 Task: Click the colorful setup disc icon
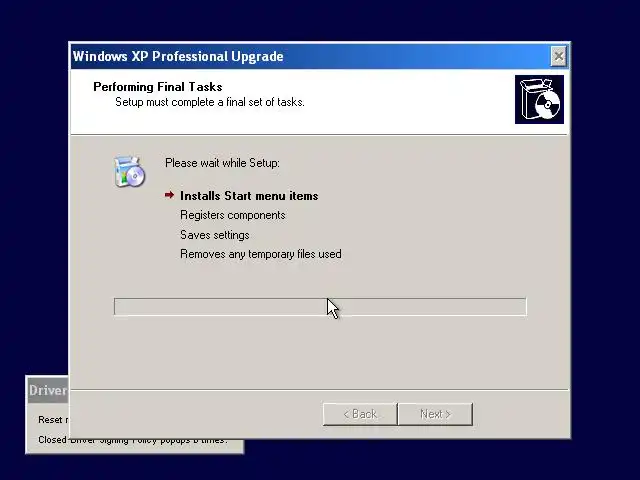pyautogui.click(x=129, y=172)
